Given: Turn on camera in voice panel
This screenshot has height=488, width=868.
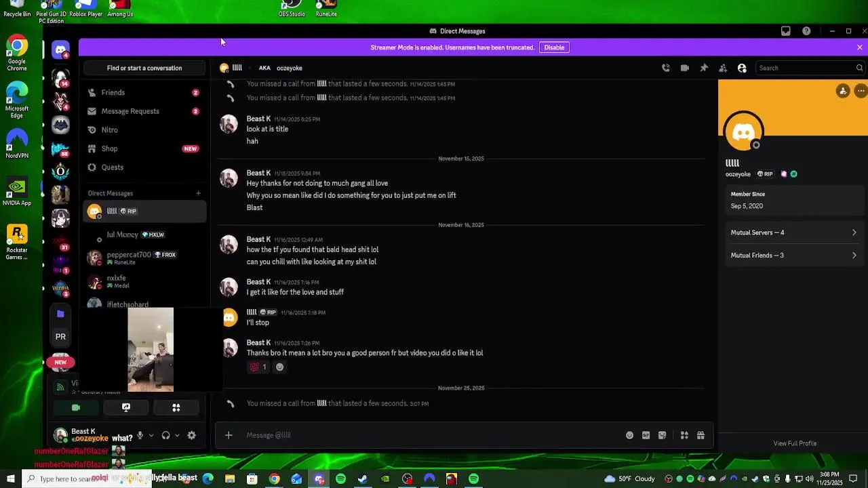Looking at the screenshot, I should pyautogui.click(x=76, y=407).
